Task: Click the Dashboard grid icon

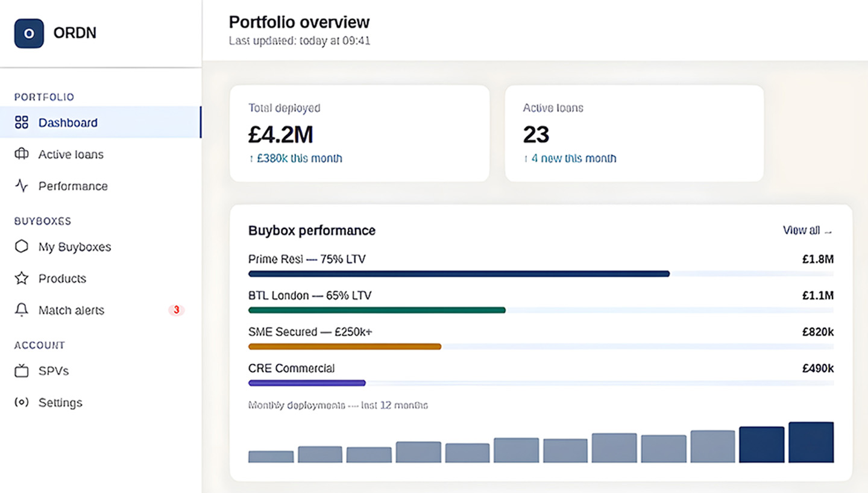Action: coord(22,122)
